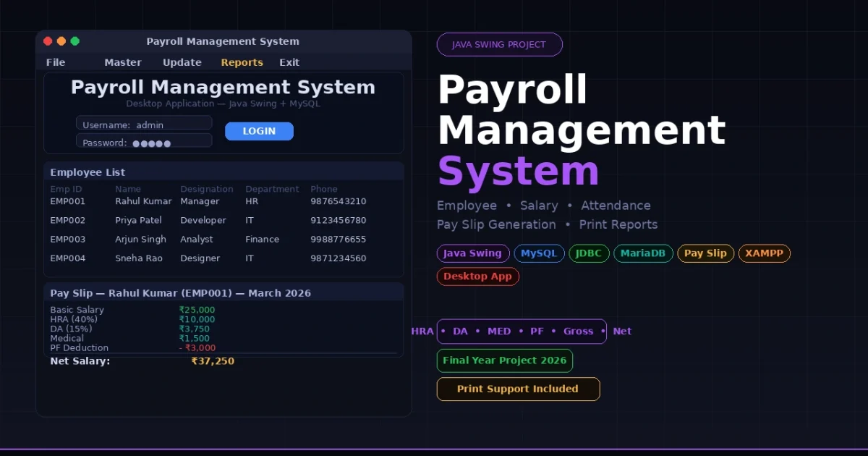The height and width of the screenshot is (456, 868).
Task: Click the XAMPP badge
Action: pos(764,253)
